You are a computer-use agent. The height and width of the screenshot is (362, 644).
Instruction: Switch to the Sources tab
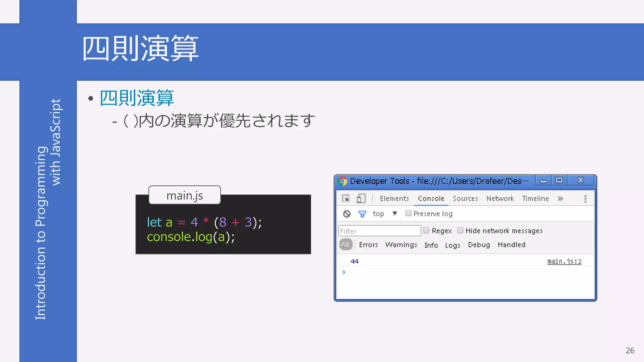(465, 199)
